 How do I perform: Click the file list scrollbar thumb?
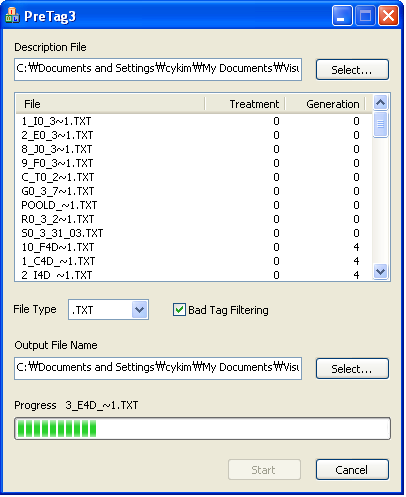(380, 124)
